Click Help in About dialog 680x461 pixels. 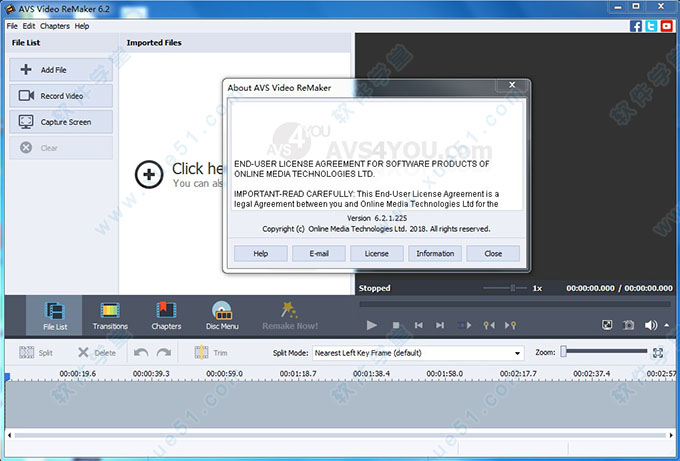click(x=261, y=254)
